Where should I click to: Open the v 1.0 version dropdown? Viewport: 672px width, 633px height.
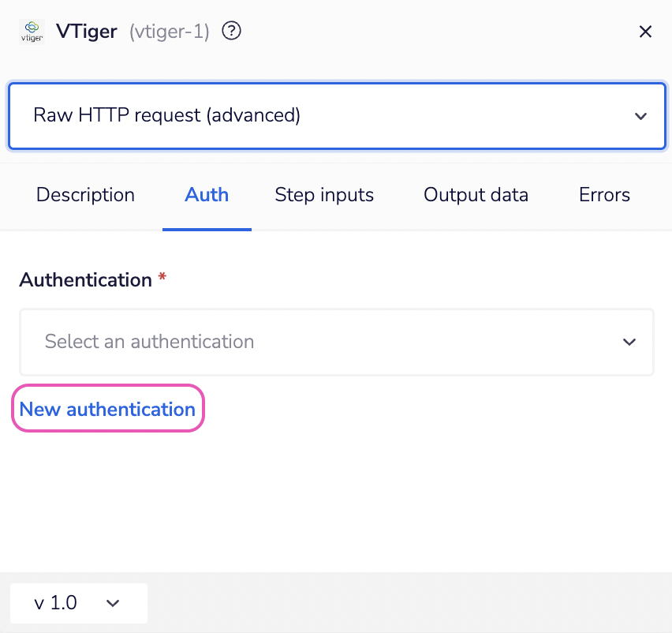point(78,602)
